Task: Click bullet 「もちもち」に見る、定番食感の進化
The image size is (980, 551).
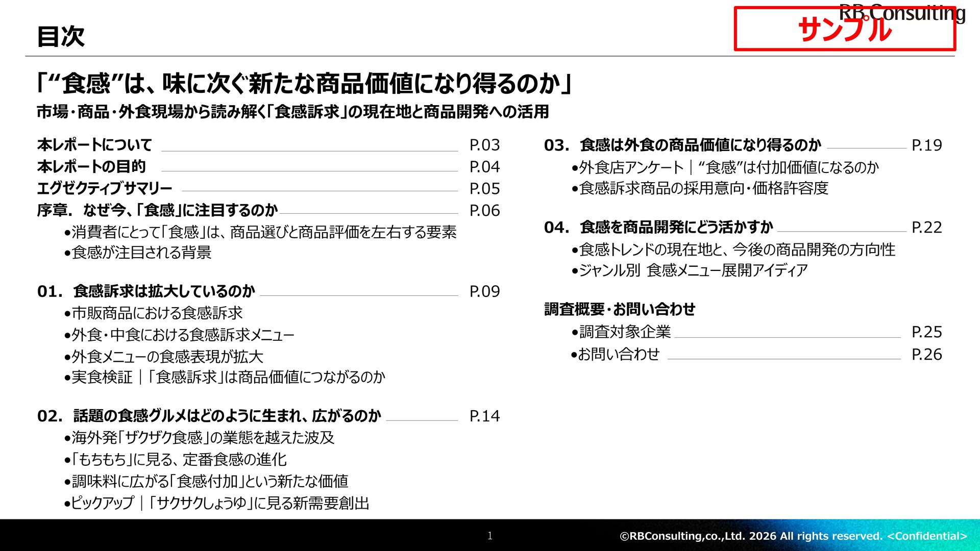Action: pyautogui.click(x=175, y=459)
